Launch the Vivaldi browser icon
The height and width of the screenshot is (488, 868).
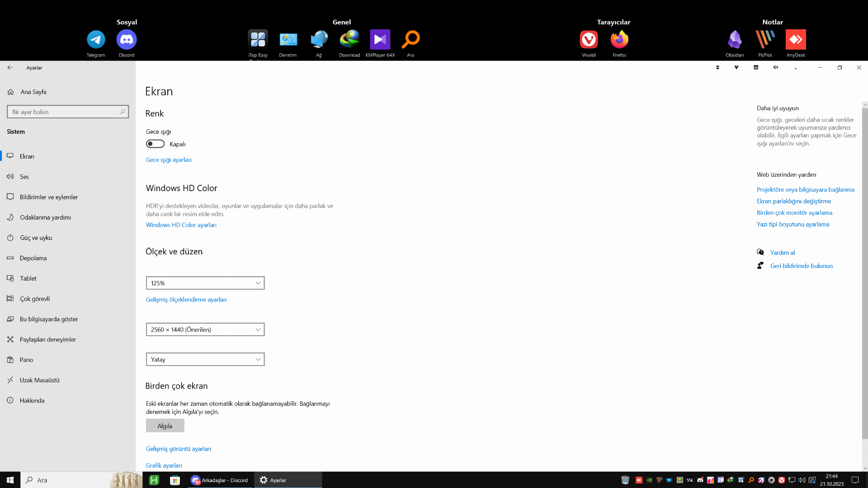(589, 40)
